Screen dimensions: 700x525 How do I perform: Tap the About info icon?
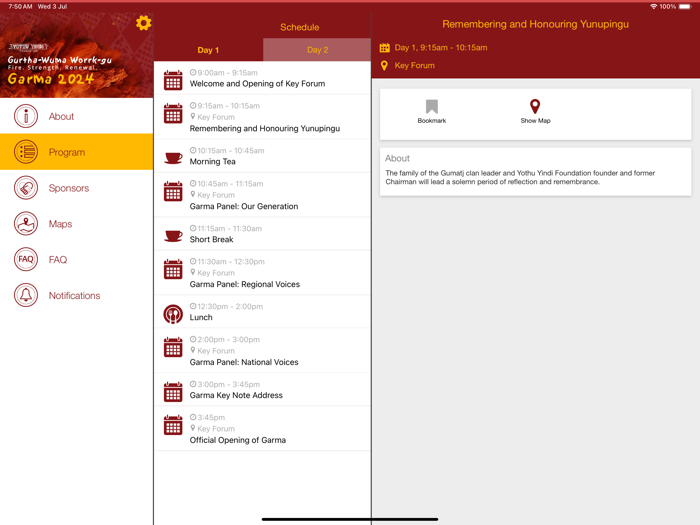tap(26, 116)
